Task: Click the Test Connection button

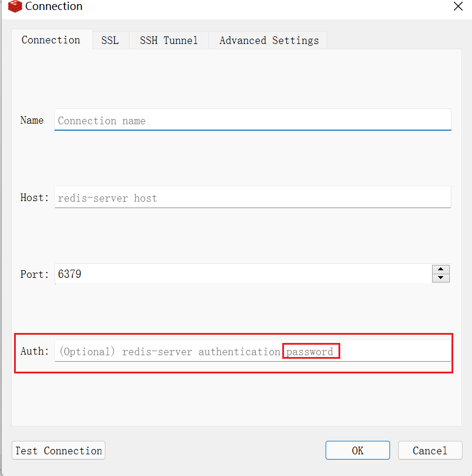Action: click(x=59, y=450)
